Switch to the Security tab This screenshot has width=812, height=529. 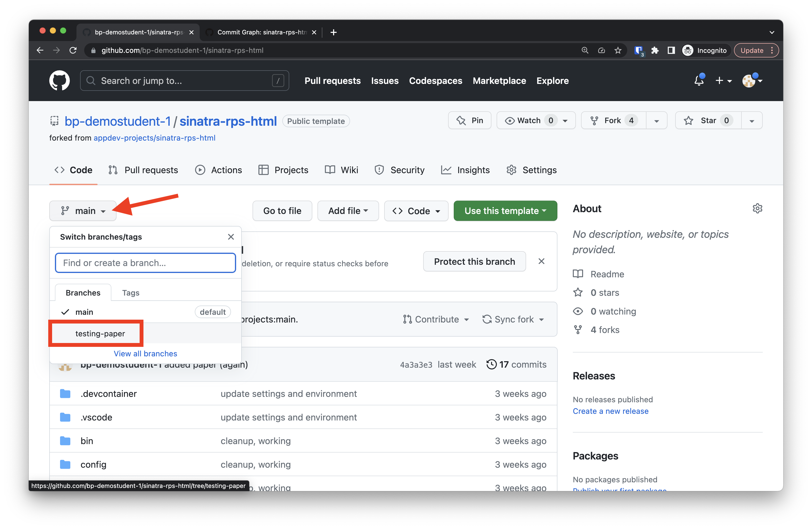coord(400,170)
